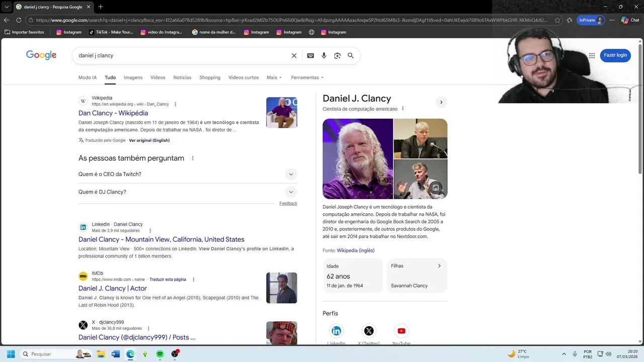Click the Windows taskbar Pesquisar search box

coord(56,354)
